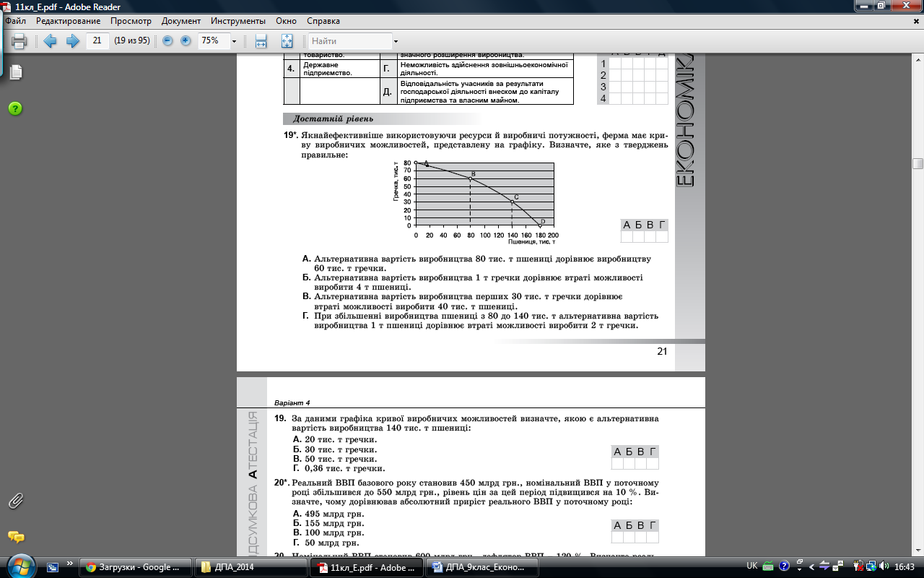Click the zoom in plus button

[186, 41]
